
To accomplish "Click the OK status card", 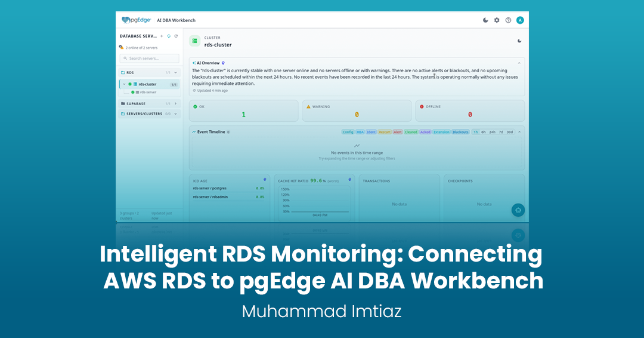I will 243,111.
